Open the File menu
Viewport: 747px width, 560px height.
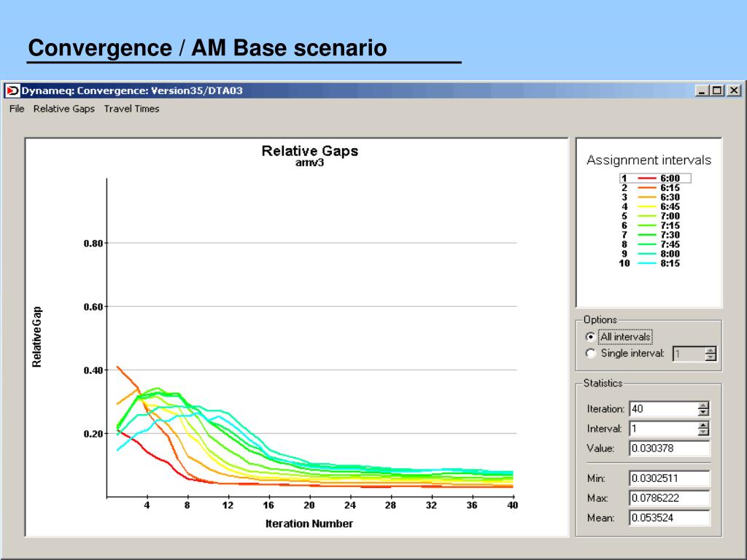(x=17, y=109)
